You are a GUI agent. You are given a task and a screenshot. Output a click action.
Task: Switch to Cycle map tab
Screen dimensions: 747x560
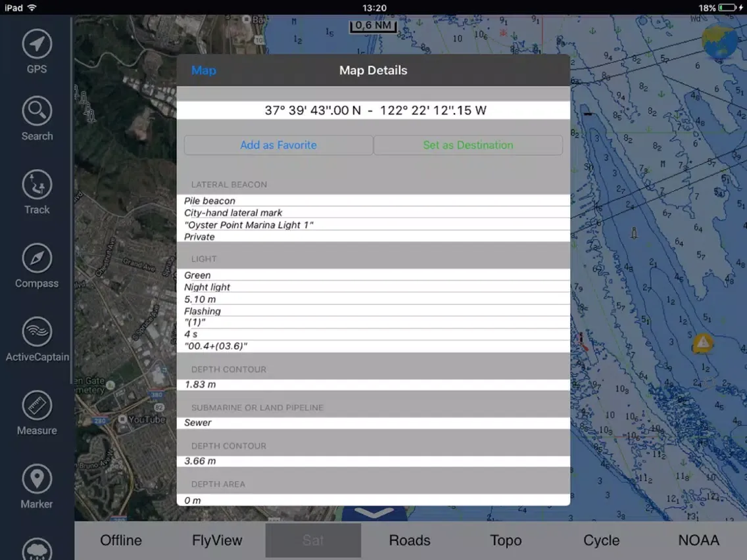(601, 540)
